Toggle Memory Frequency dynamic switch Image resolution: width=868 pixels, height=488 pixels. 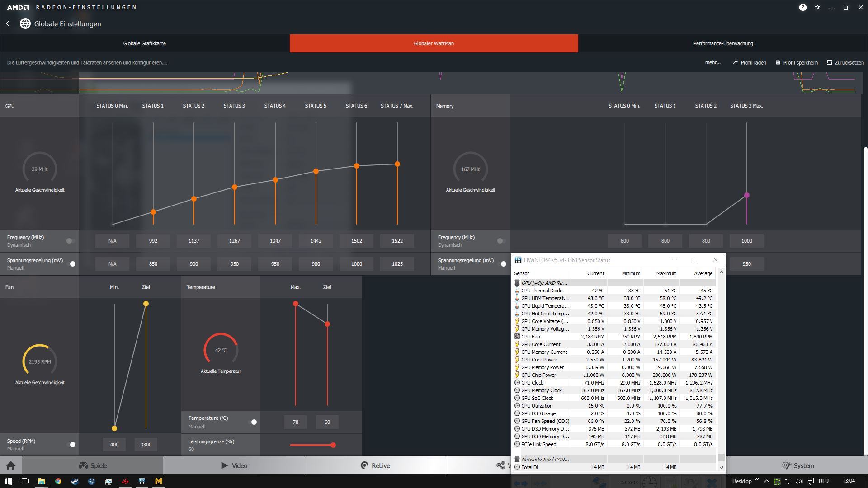(x=501, y=241)
